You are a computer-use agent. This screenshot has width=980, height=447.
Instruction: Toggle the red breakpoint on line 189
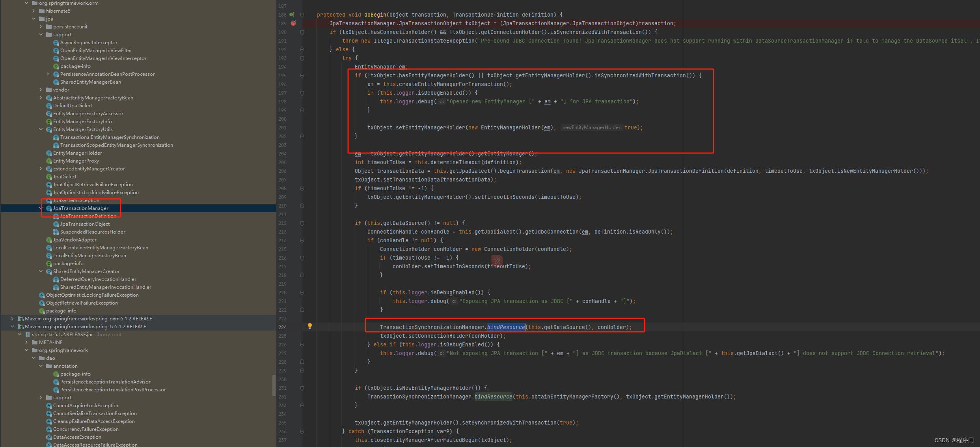pos(293,23)
